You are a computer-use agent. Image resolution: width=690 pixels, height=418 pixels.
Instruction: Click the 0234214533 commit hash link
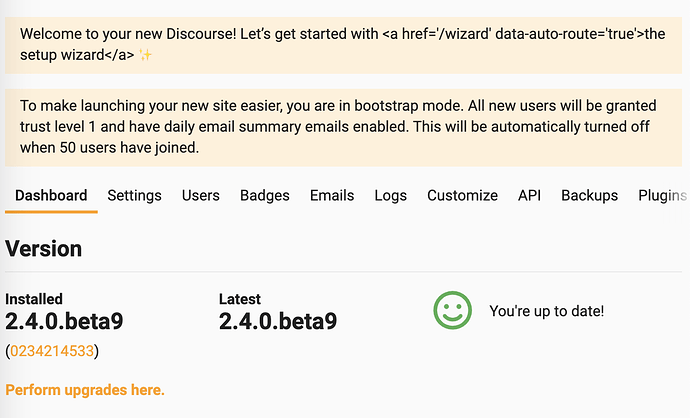tap(52, 351)
